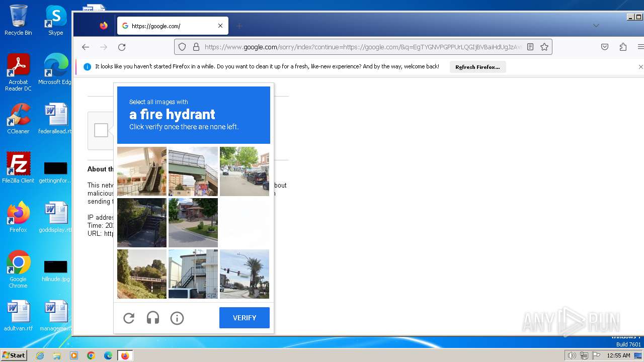
Task: Select the https://google.com/ tab
Action: pos(173,26)
